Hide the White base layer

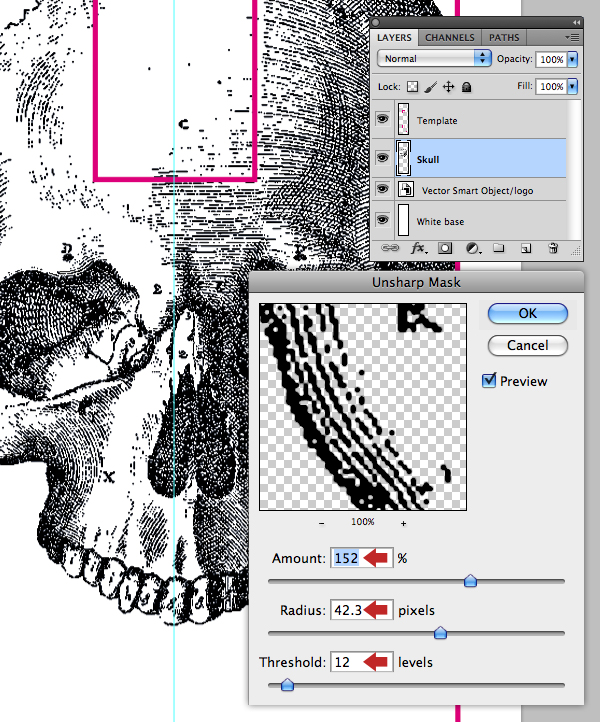click(382, 220)
